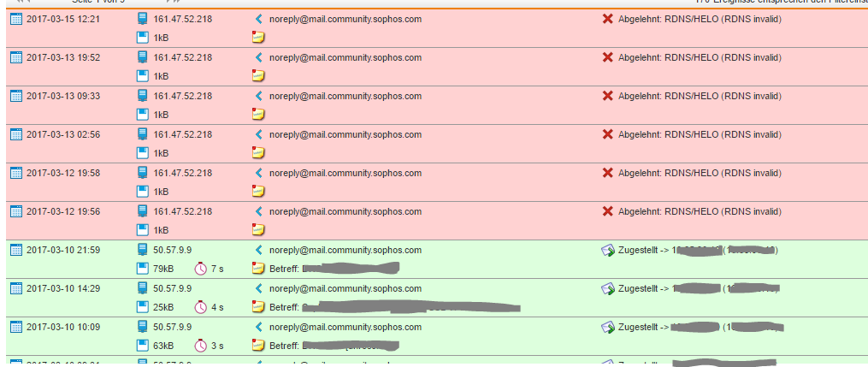Screen dimensions: 868x367
Task: Click the sender address in the 2017-03-12 19:56 row
Action: (345, 211)
